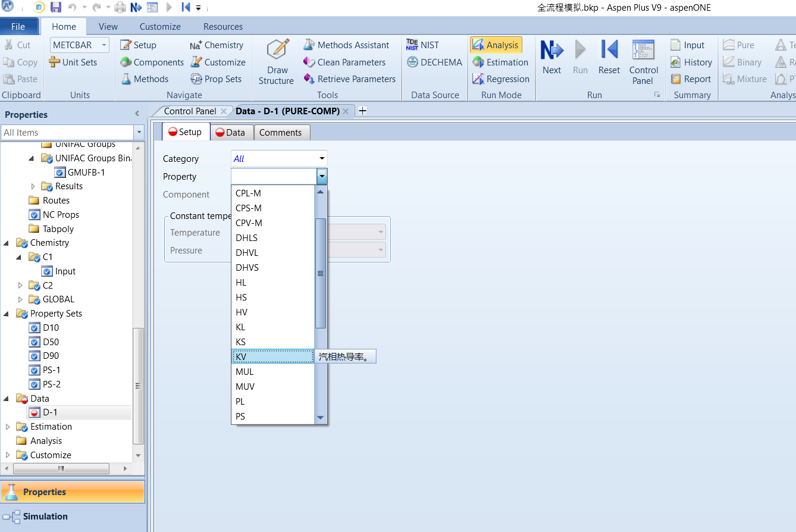Open the All Items filter dropdown
This screenshot has width=796, height=532.
[139, 133]
